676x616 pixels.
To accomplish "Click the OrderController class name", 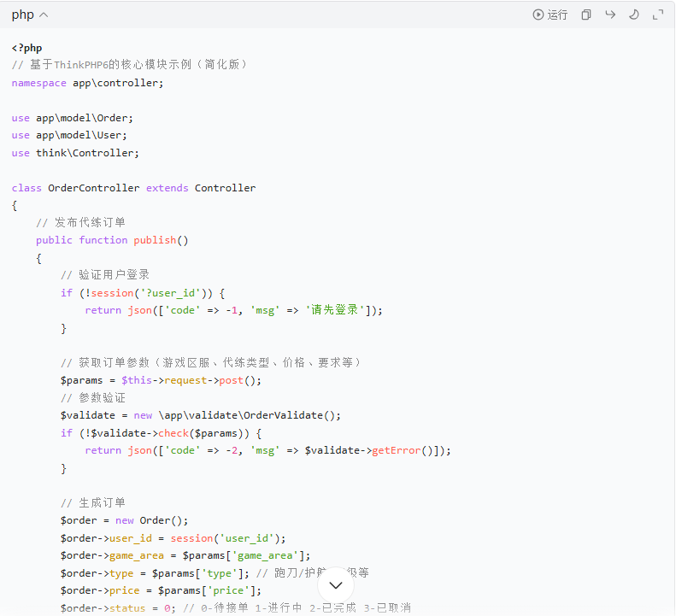I will (x=93, y=188).
